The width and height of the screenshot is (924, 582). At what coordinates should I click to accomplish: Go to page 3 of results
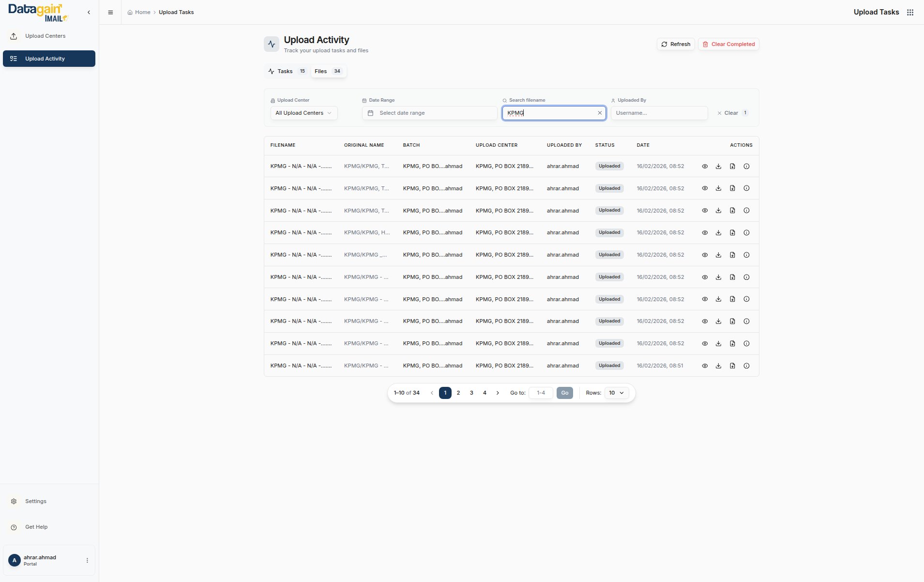click(471, 393)
